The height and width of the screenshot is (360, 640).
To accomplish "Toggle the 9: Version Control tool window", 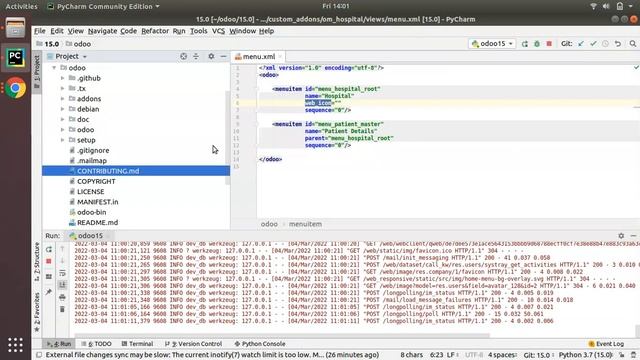I will pos(193,344).
